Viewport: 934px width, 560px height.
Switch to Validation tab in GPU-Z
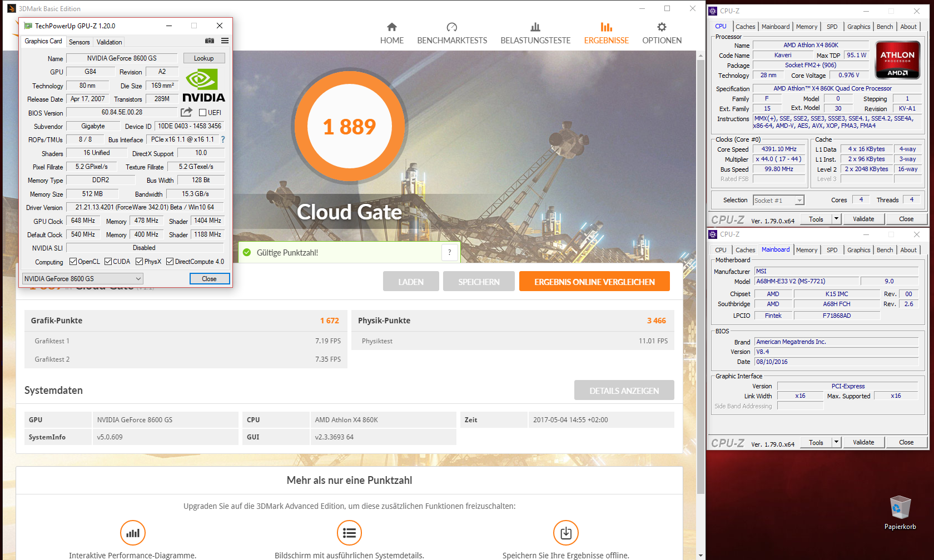pyautogui.click(x=109, y=42)
